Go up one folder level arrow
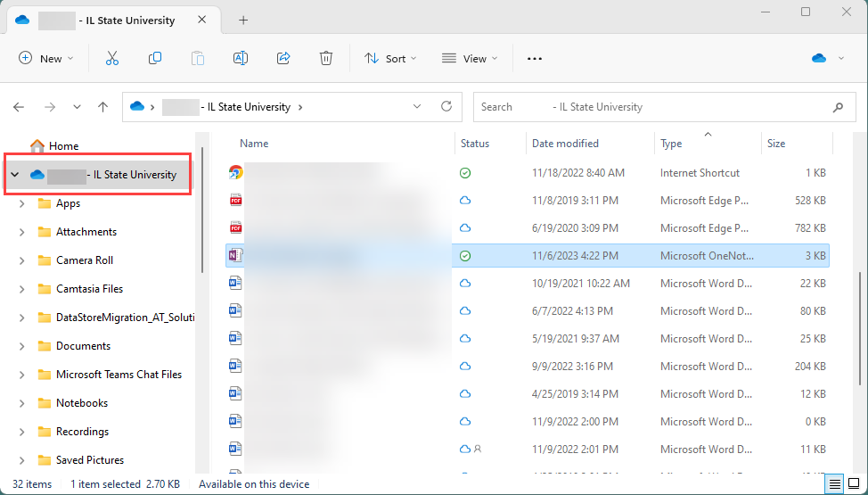 [102, 107]
